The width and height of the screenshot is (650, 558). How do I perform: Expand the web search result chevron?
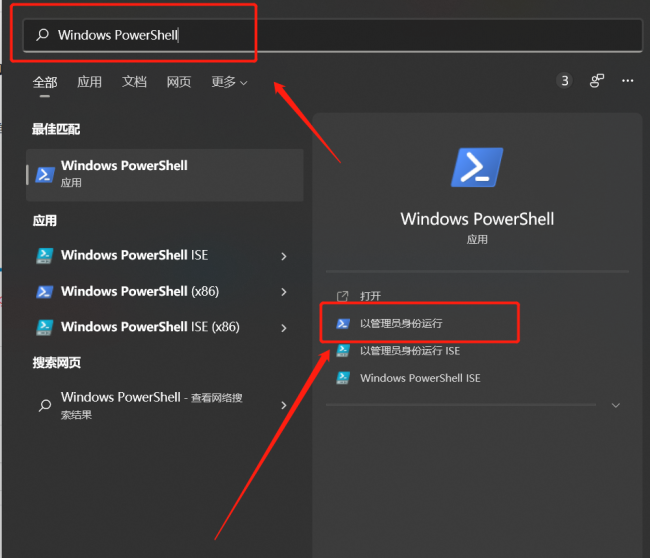coord(284,405)
